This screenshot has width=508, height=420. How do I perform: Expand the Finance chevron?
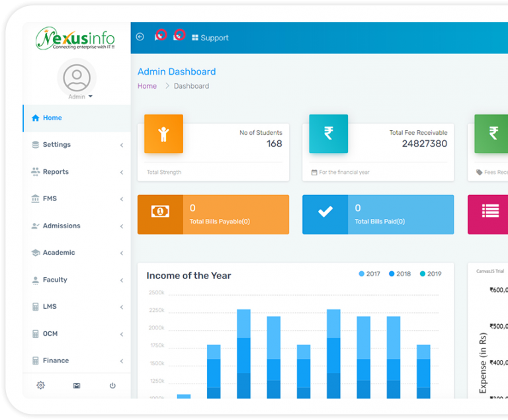tap(122, 361)
